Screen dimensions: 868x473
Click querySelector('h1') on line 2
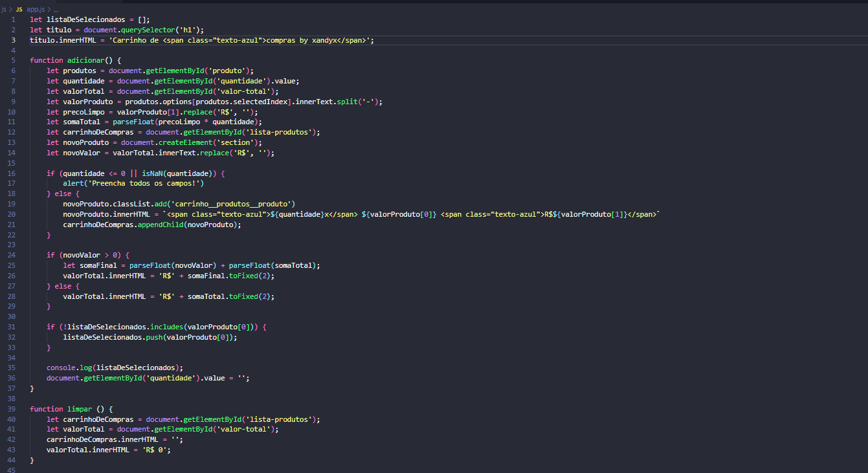[162, 30]
